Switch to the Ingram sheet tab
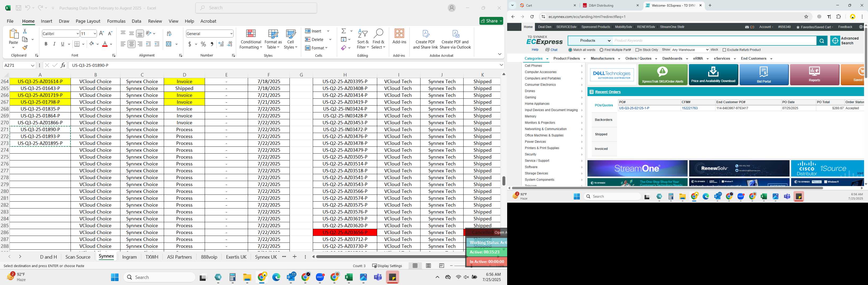This screenshot has height=285, width=868. tap(129, 257)
